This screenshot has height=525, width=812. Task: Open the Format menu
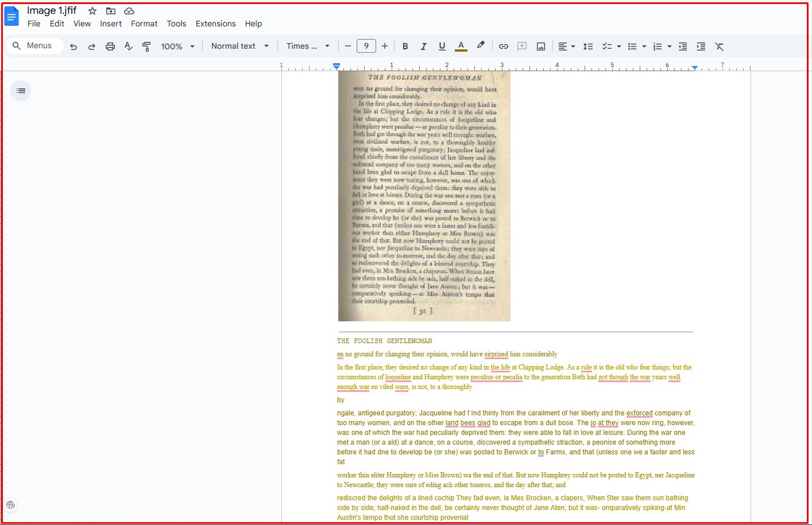(144, 24)
